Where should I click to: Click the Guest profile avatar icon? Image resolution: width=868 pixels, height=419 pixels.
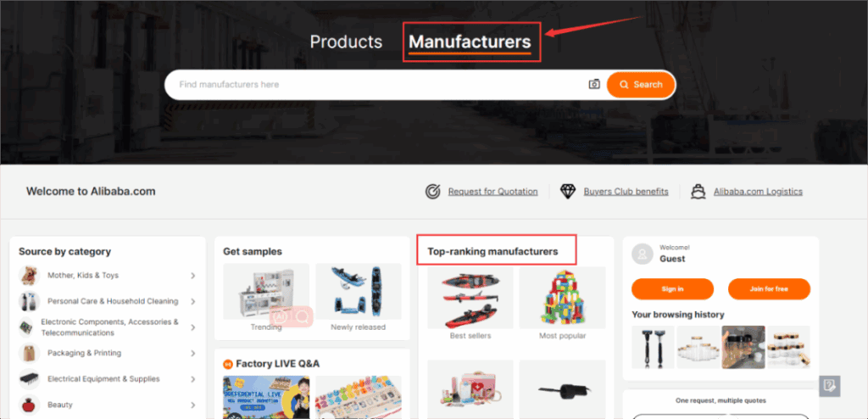tap(643, 254)
